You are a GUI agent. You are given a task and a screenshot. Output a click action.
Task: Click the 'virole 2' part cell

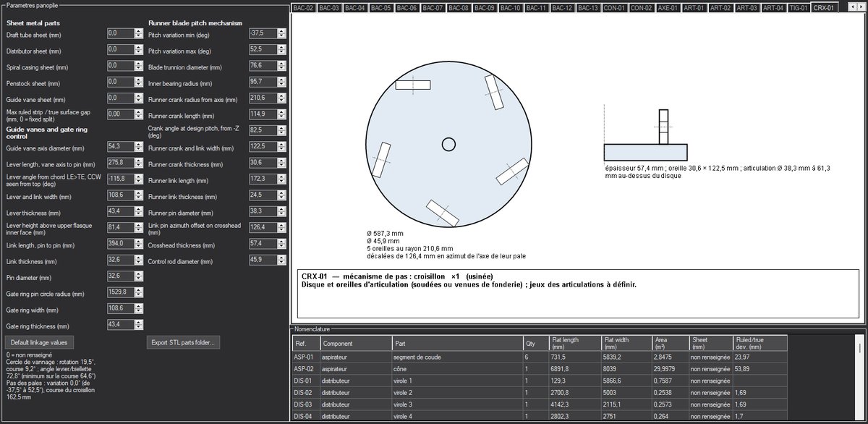pos(457,392)
